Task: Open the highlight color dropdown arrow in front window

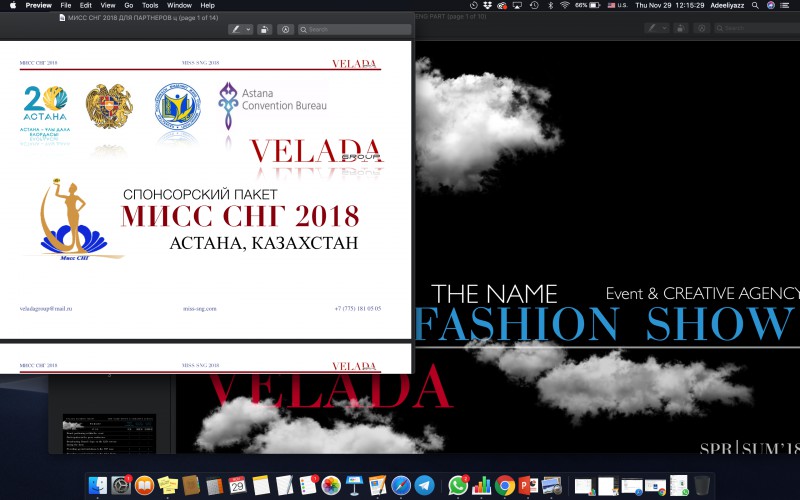Action: [248, 30]
